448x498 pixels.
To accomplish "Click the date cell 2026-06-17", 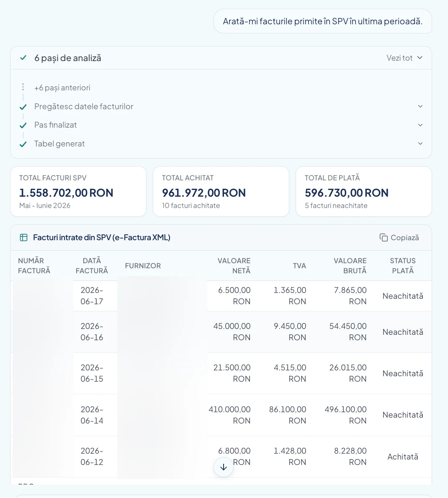I will coord(92,296).
